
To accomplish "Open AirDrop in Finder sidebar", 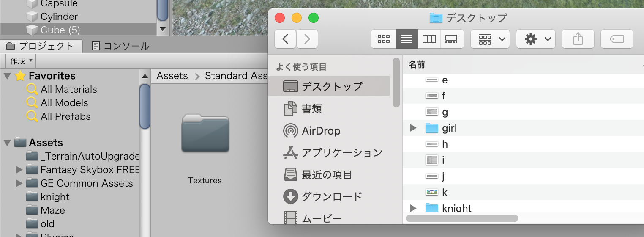I will pos(329,131).
